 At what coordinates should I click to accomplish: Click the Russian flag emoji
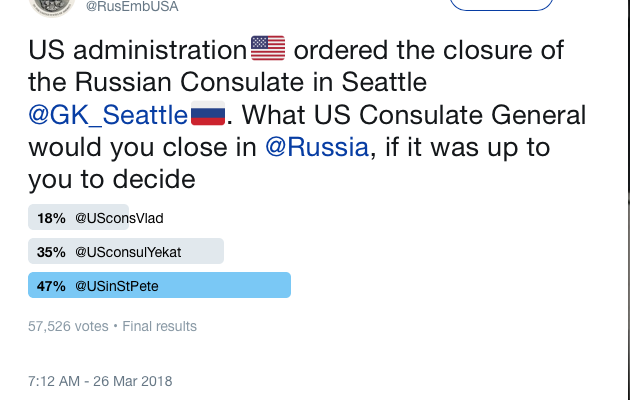click(208, 113)
